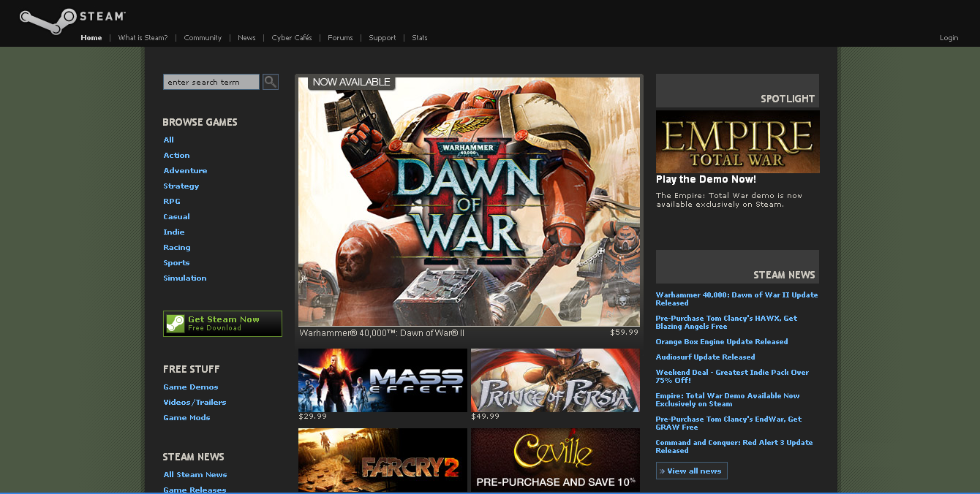The image size is (980, 494).
Task: Click the Steam logo in the header
Action: coord(72,20)
